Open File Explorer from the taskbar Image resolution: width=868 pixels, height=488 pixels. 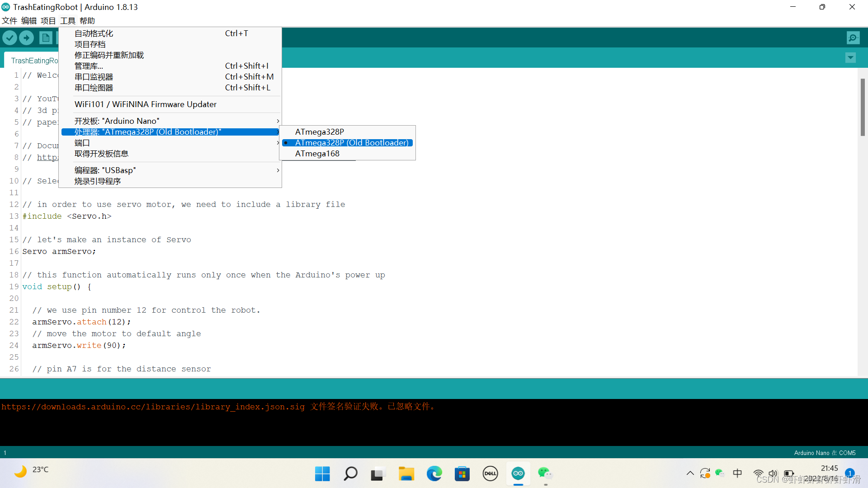click(406, 474)
